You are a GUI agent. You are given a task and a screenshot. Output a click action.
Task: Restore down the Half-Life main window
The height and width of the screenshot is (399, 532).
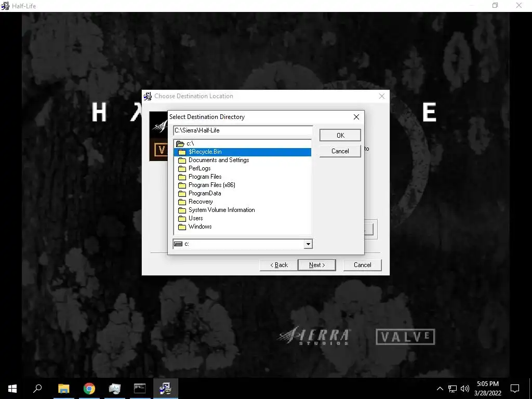[495, 5]
